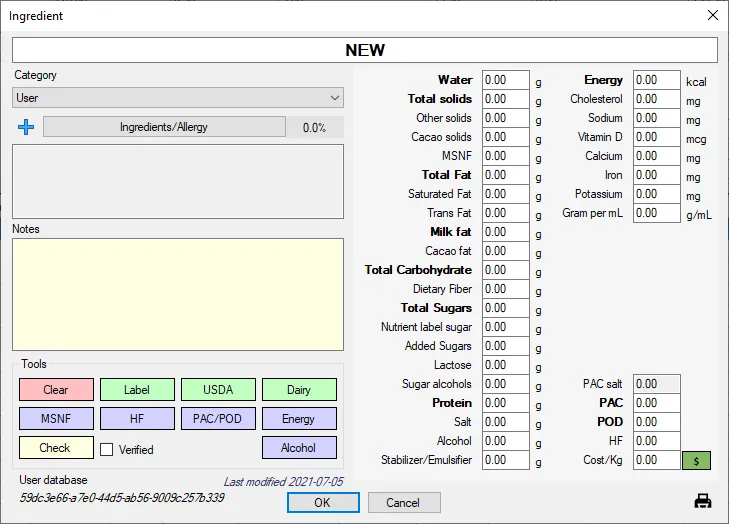The image size is (729, 524).
Task: Click the Water value field
Action: [505, 80]
